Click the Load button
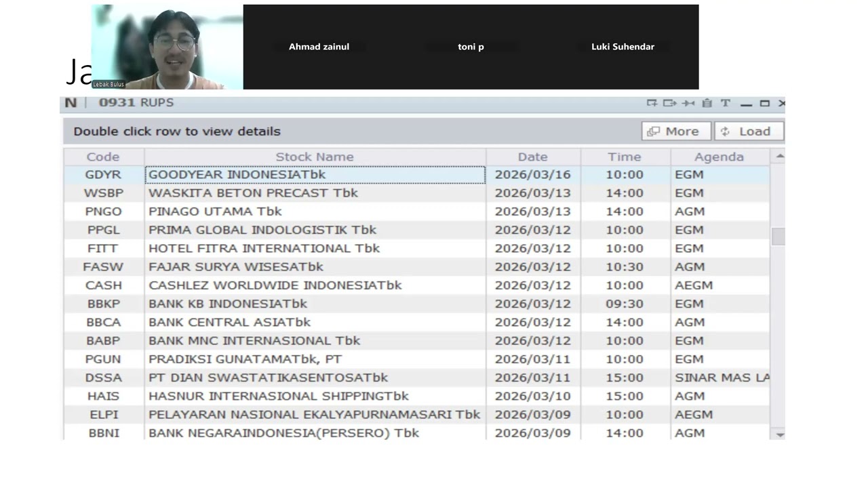This screenshot has width=868, height=488. click(749, 131)
